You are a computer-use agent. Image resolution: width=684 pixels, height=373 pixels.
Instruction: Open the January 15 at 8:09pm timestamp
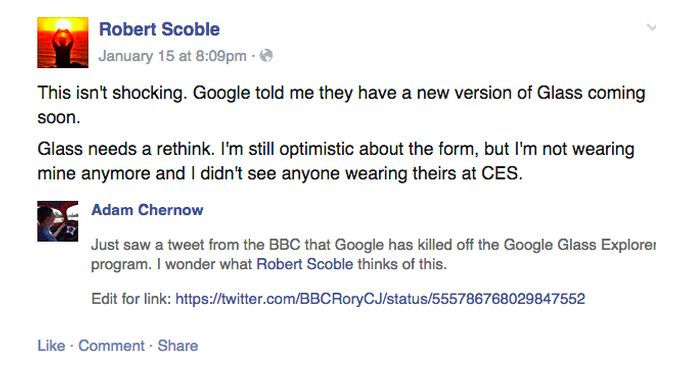(173, 56)
